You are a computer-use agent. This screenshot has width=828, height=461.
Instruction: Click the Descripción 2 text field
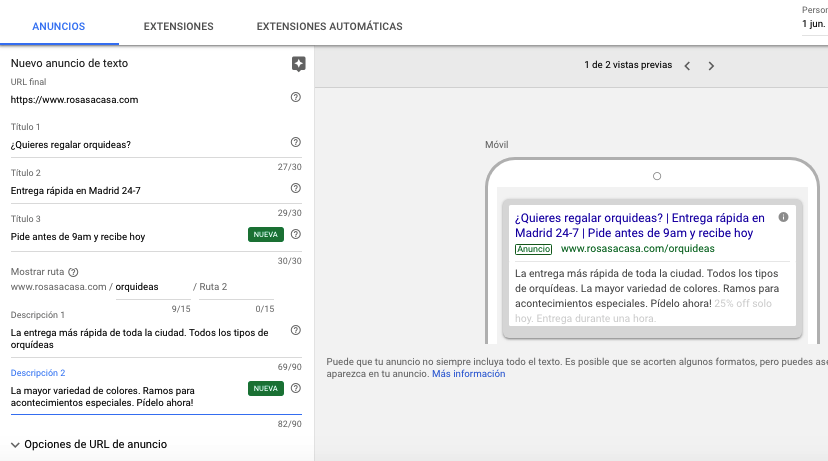tap(125, 396)
